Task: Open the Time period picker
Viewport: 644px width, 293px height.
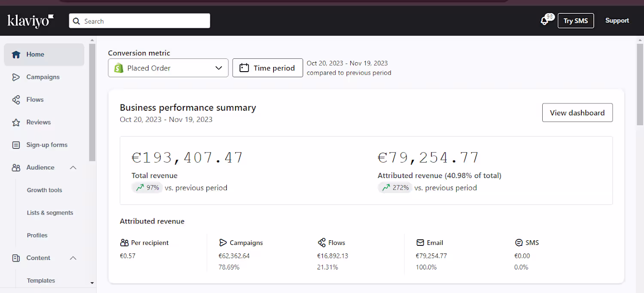Action: click(x=267, y=68)
